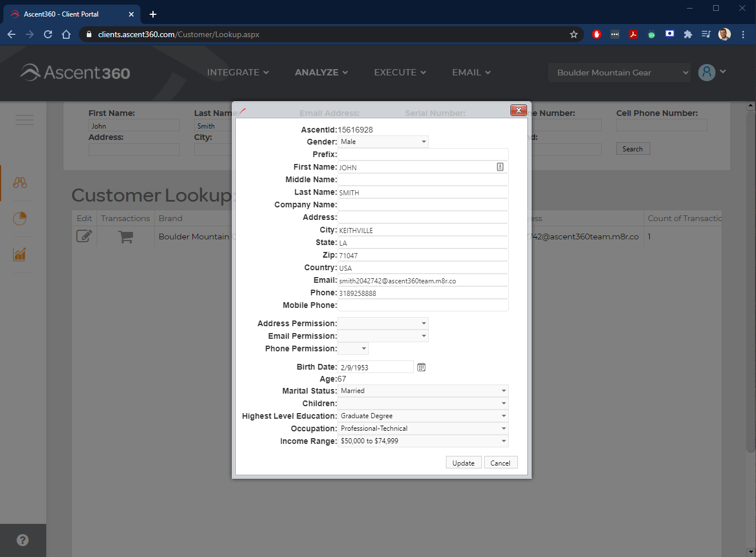Go to browser home page

tap(66, 34)
